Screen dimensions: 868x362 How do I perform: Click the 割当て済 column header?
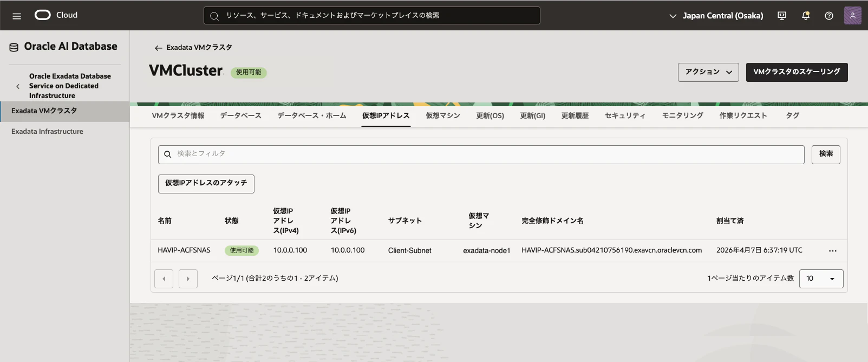pos(730,221)
